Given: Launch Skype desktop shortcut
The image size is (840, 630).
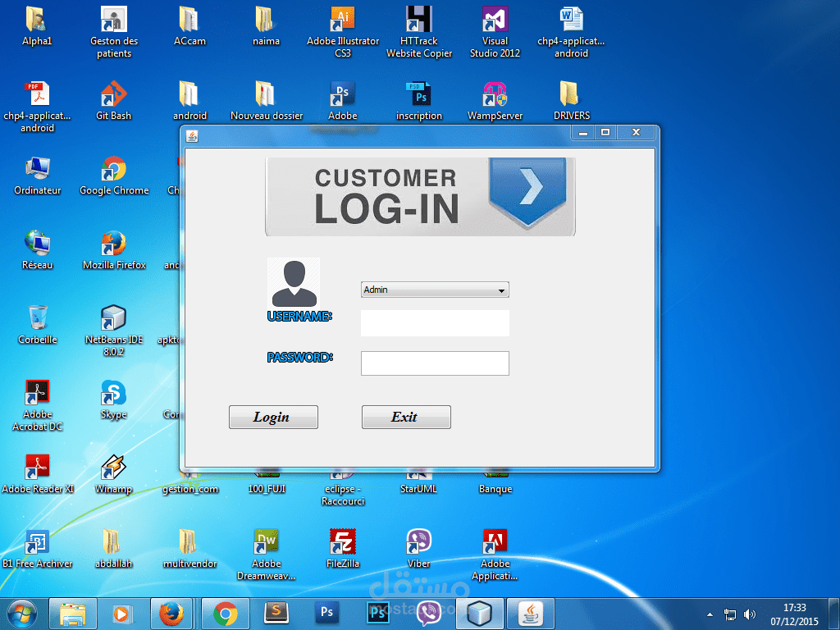Looking at the screenshot, I should pyautogui.click(x=113, y=399).
